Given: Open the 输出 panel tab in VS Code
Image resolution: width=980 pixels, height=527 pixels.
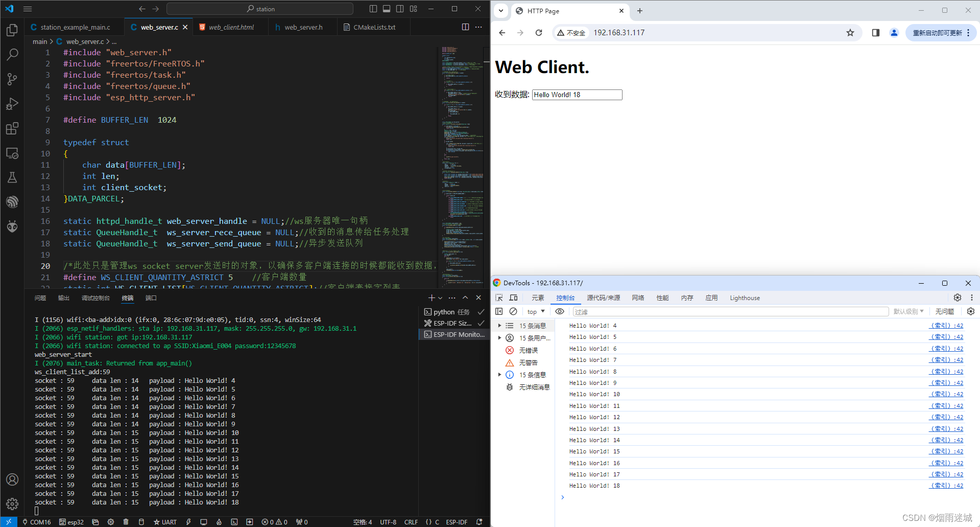Looking at the screenshot, I should pos(64,297).
